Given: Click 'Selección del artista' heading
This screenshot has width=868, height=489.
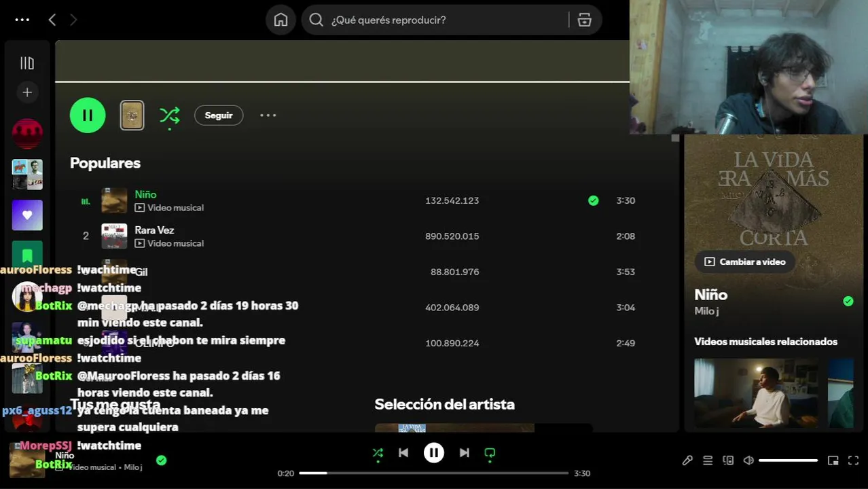Looking at the screenshot, I should 445,404.
